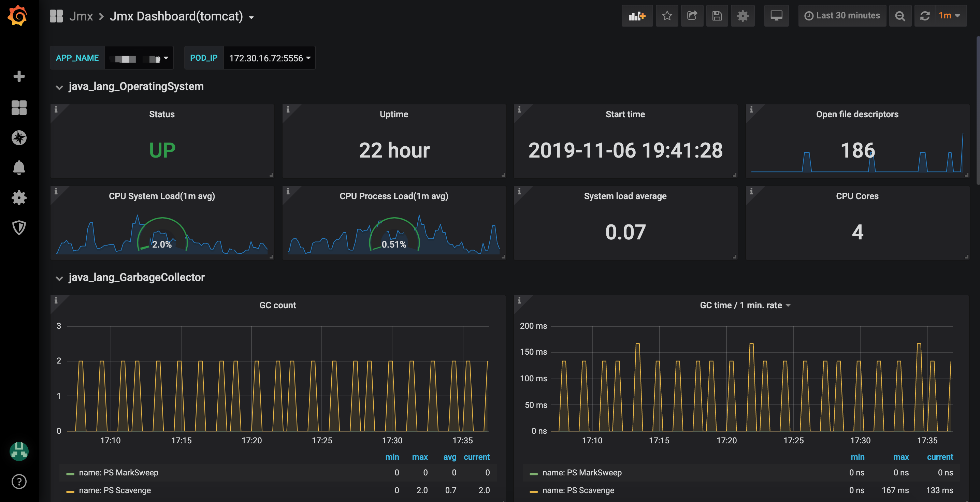The image size is (980, 502).
Task: Star this dashboard as favorite
Action: [x=667, y=16]
